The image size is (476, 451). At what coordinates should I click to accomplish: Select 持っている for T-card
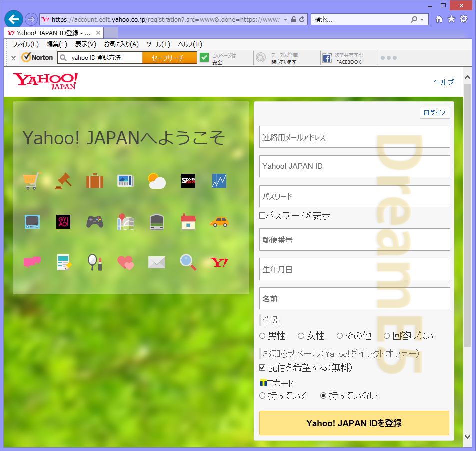click(x=262, y=396)
